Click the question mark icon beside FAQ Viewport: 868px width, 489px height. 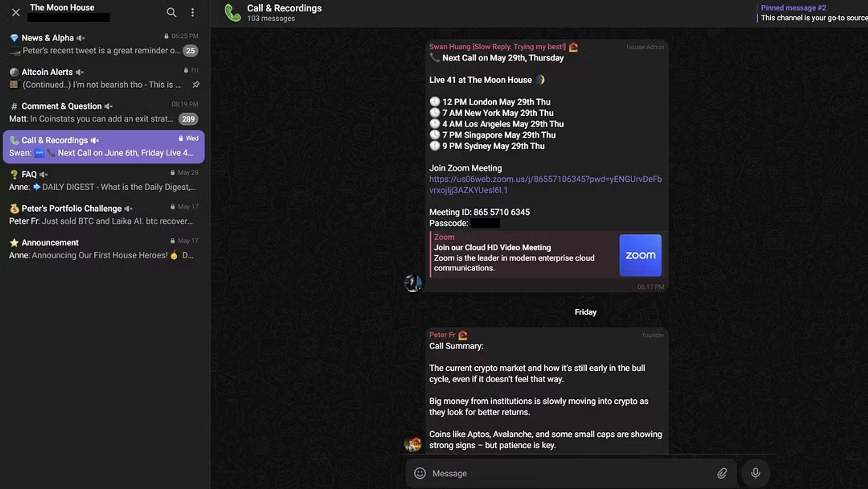click(14, 175)
